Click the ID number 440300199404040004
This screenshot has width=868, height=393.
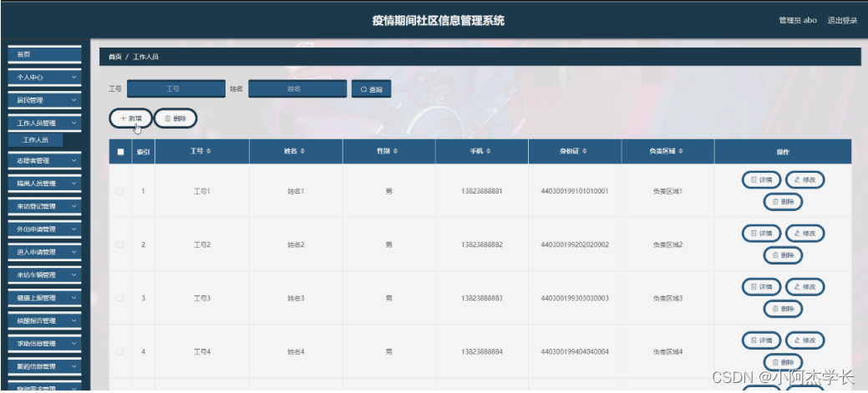[x=575, y=351]
